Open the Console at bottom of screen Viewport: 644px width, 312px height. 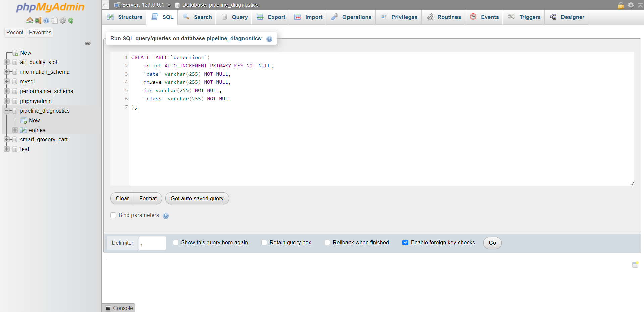118,308
